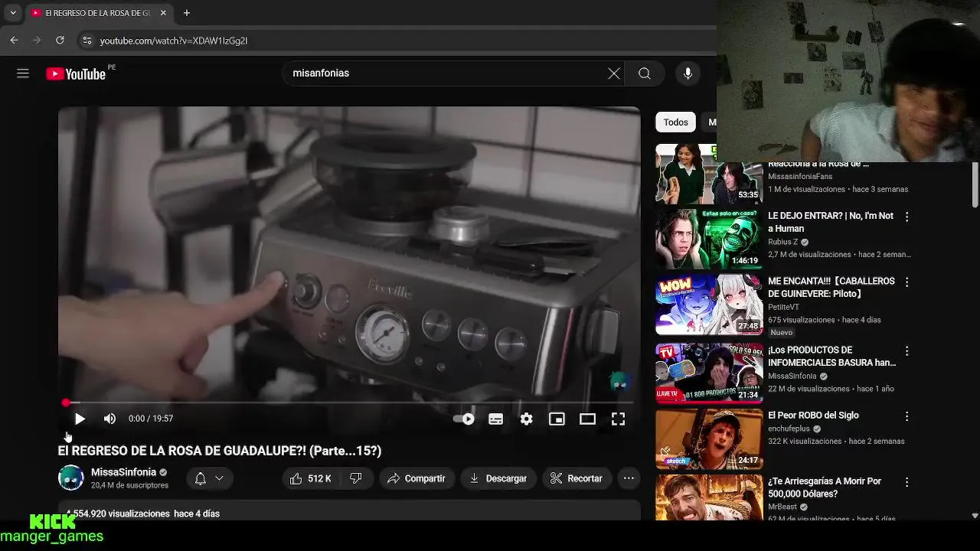980x551 pixels.
Task: Reload the page with the refresh icon
Action: click(x=60, y=40)
